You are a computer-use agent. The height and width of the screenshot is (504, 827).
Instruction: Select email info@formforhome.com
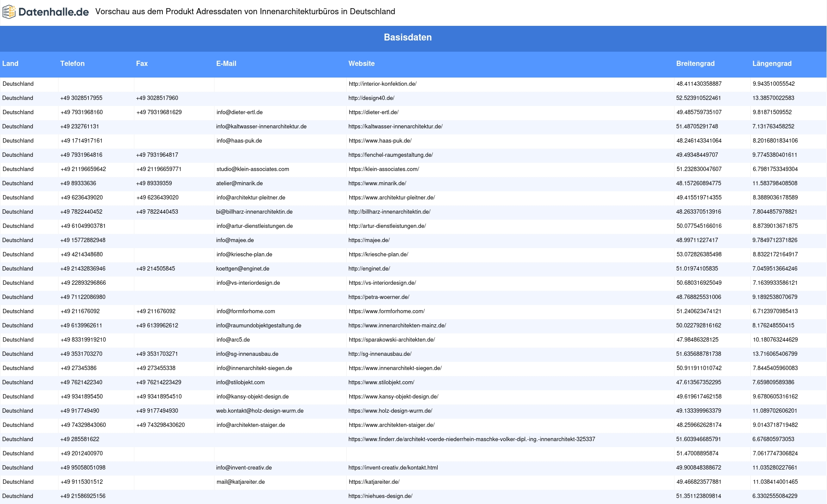pyautogui.click(x=246, y=311)
